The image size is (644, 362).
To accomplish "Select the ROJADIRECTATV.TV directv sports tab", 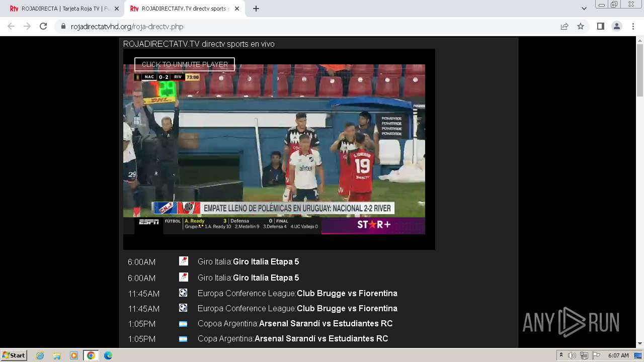I will click(x=184, y=9).
